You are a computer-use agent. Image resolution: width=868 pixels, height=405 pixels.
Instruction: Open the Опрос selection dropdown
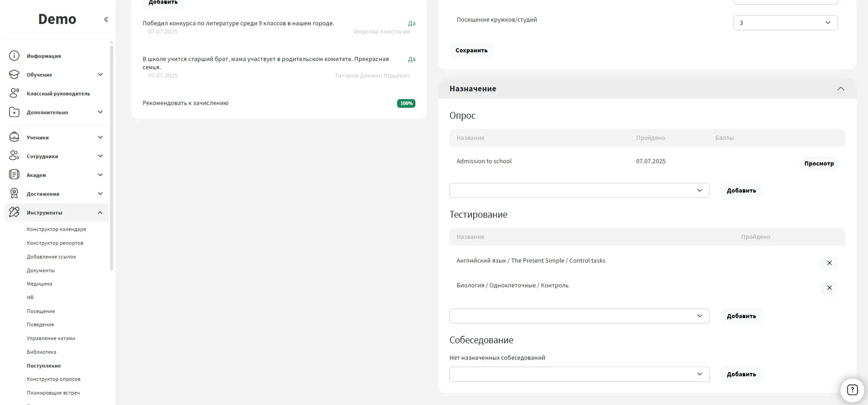coord(579,191)
